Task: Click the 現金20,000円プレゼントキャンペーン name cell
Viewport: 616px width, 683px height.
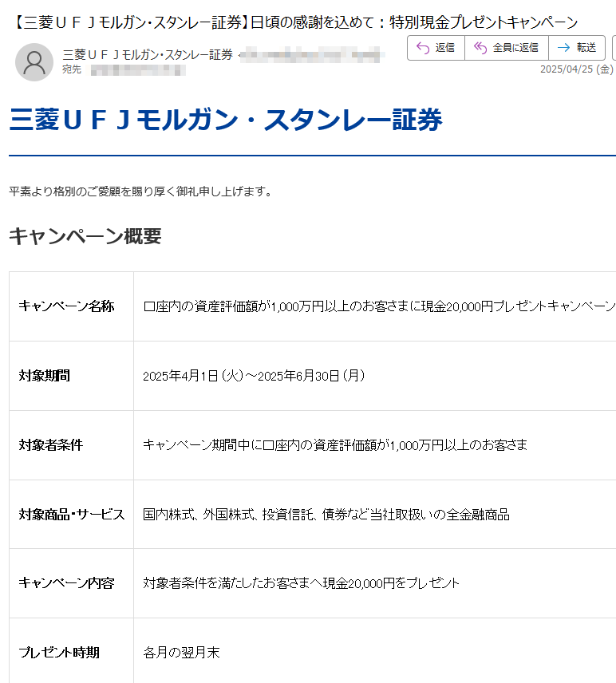Action: [375, 306]
